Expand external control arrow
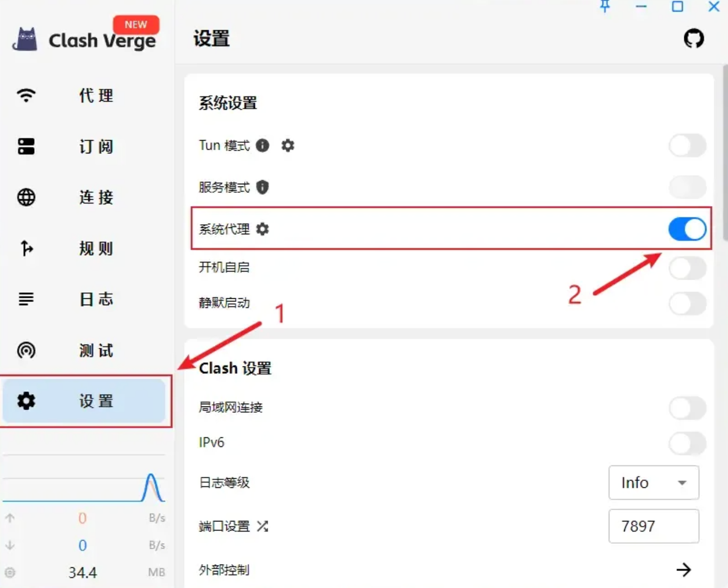728x588 pixels. tap(683, 570)
